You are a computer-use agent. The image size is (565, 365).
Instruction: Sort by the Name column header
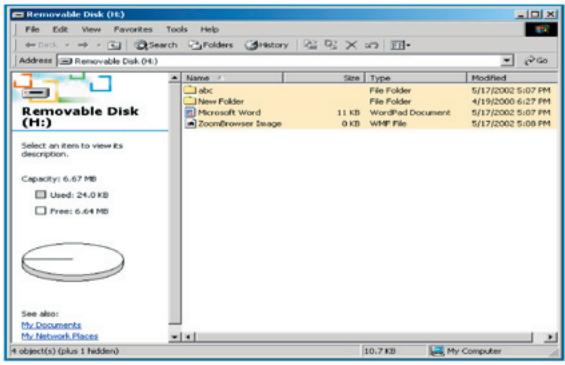coord(233,78)
